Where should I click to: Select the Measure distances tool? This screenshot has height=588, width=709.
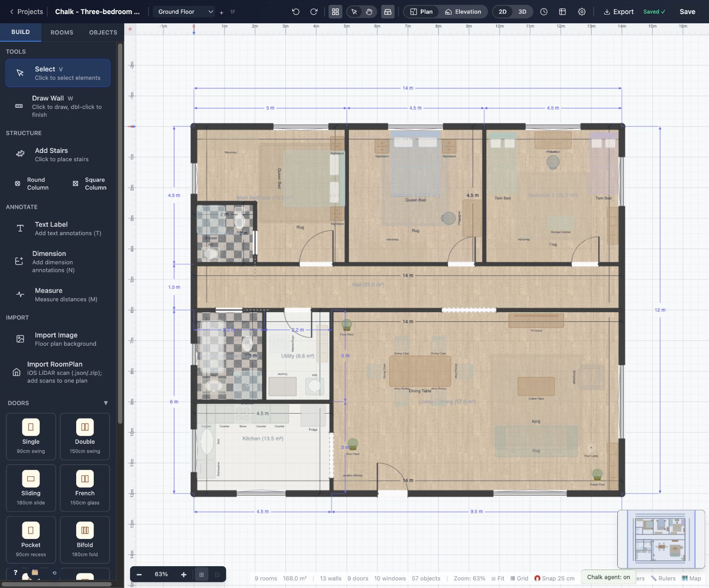click(x=58, y=294)
